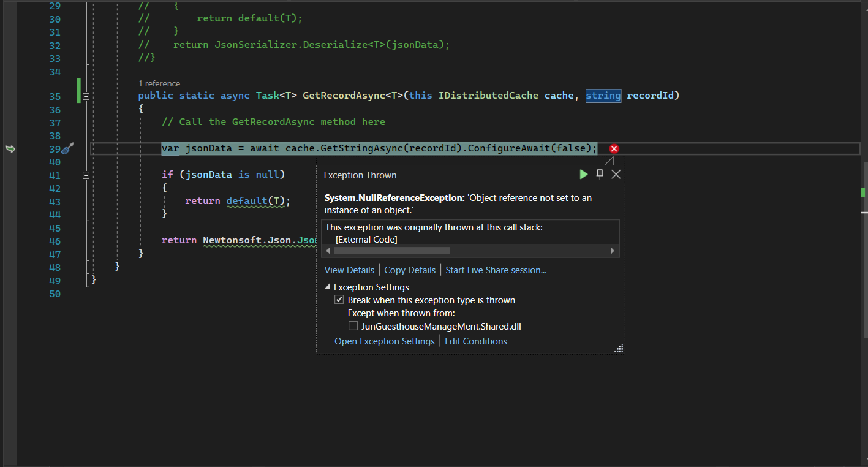This screenshot has height=467, width=868.
Task: Click 'Newtonsoft.Json' on line 46
Action: (247, 240)
